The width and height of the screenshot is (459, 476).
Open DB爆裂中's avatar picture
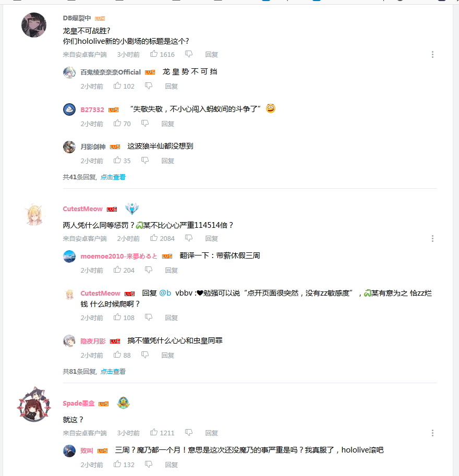34,25
